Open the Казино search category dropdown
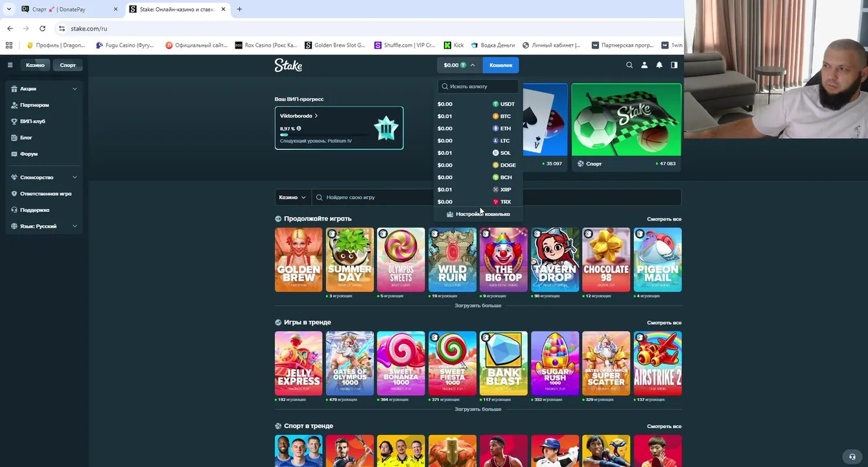The height and width of the screenshot is (467, 868). click(x=292, y=197)
